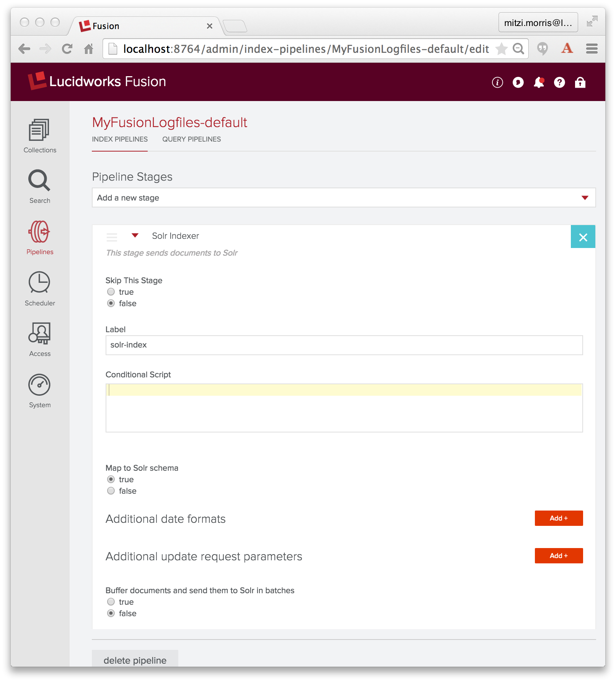
Task: Click the lock icon in header
Action: (x=580, y=82)
